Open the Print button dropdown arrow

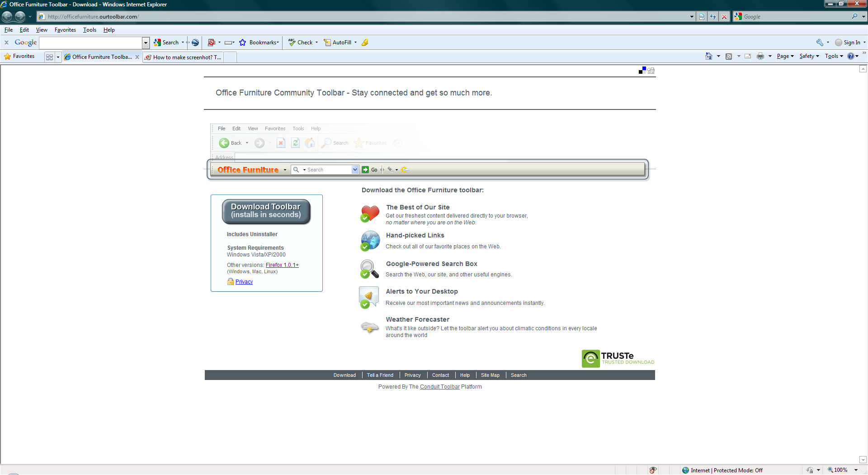770,56
